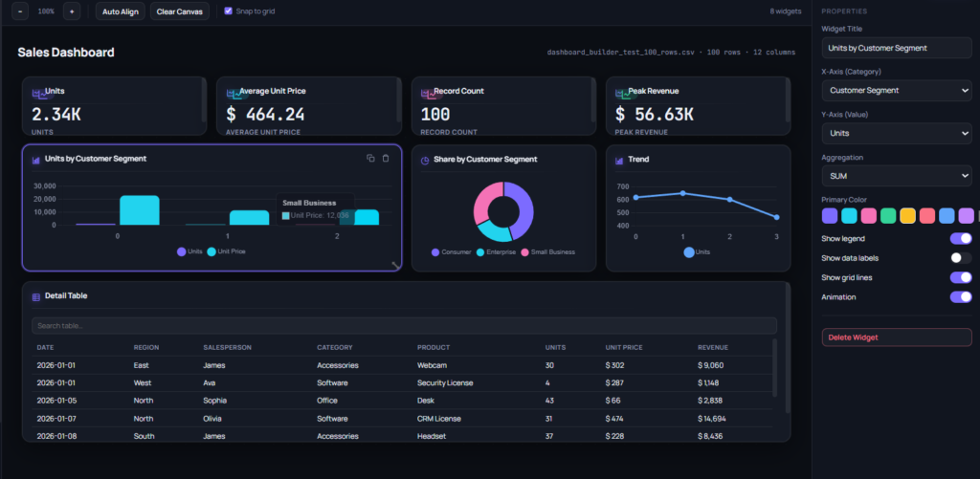
Task: Enable the Show data labels toggle
Action: (961, 257)
